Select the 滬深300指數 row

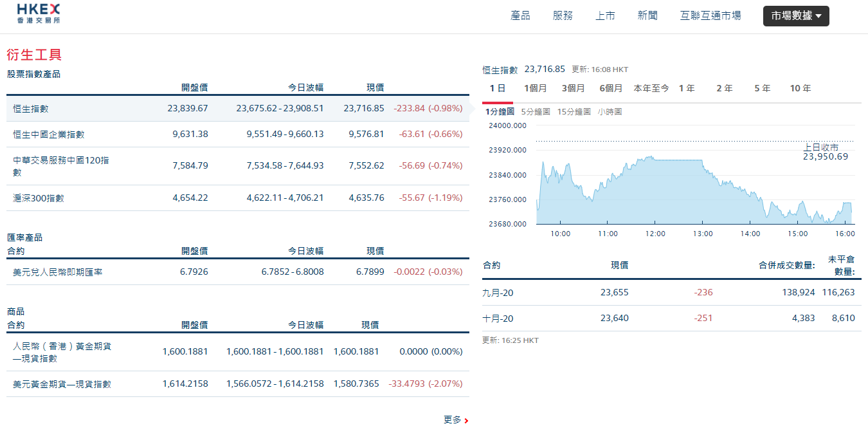(39, 198)
